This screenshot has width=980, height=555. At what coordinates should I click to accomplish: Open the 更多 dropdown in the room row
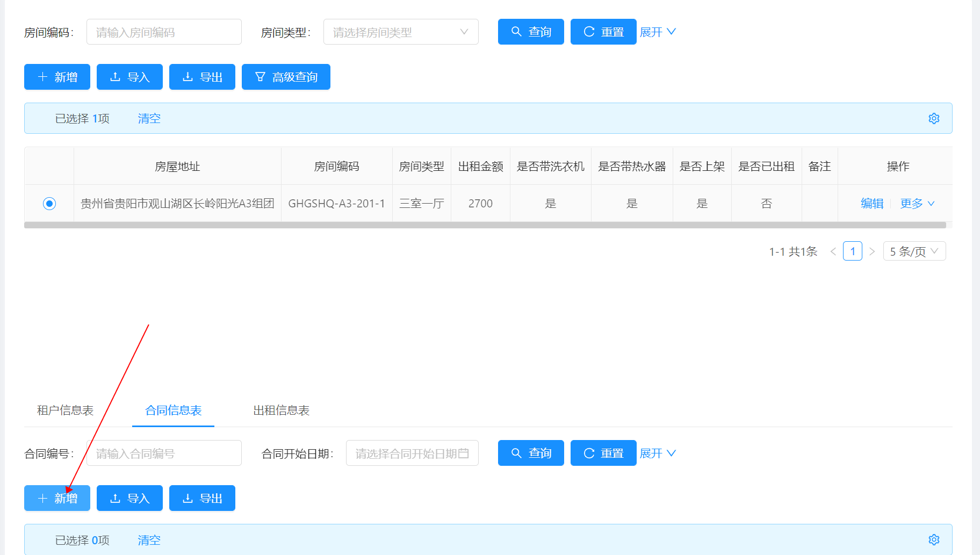[x=918, y=204]
